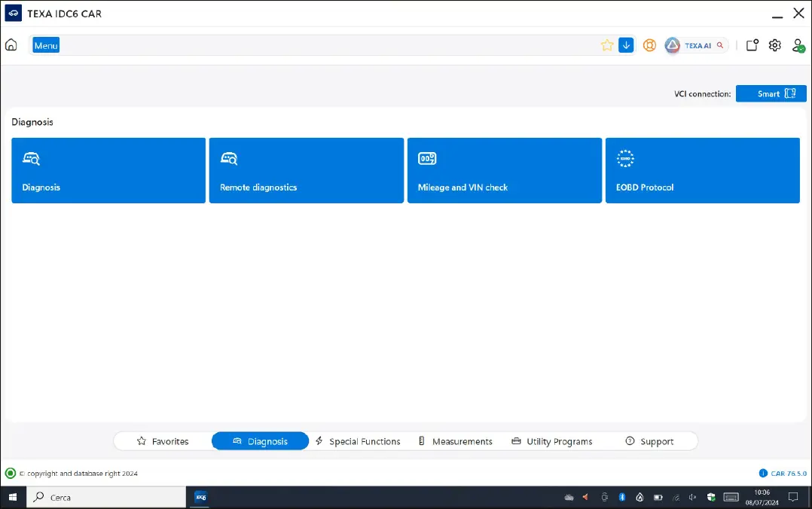Screen dimensions: 812x509
Task: Click the yellow favorites star icon
Action: pos(607,45)
